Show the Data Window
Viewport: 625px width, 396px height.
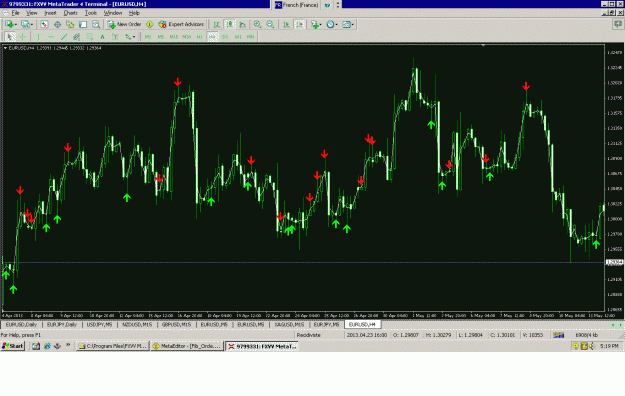[57, 24]
